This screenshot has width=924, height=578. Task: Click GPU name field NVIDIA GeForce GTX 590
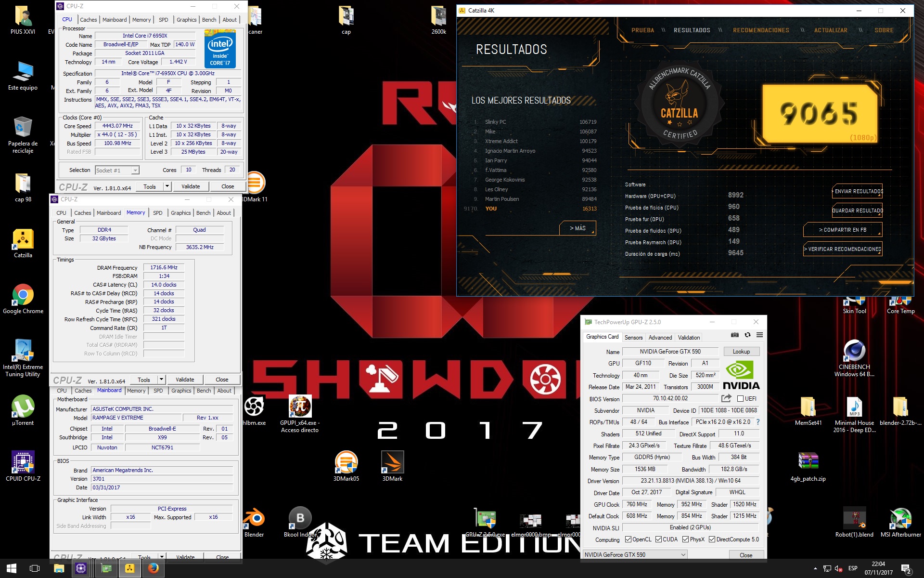[670, 352]
